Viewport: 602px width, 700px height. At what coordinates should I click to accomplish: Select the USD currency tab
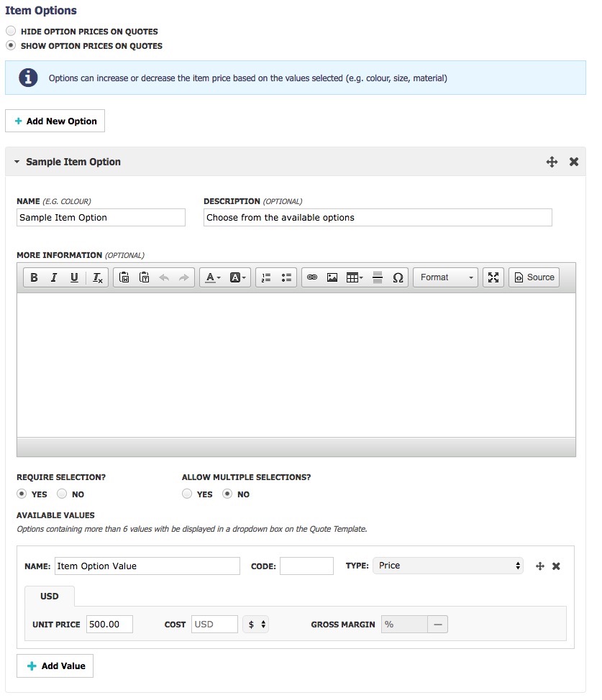49,596
